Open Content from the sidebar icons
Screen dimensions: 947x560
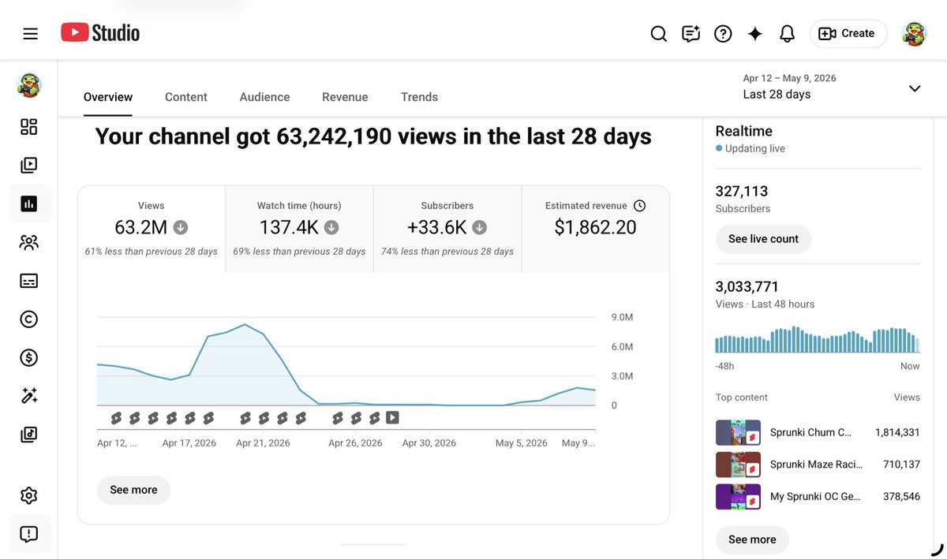click(x=29, y=166)
